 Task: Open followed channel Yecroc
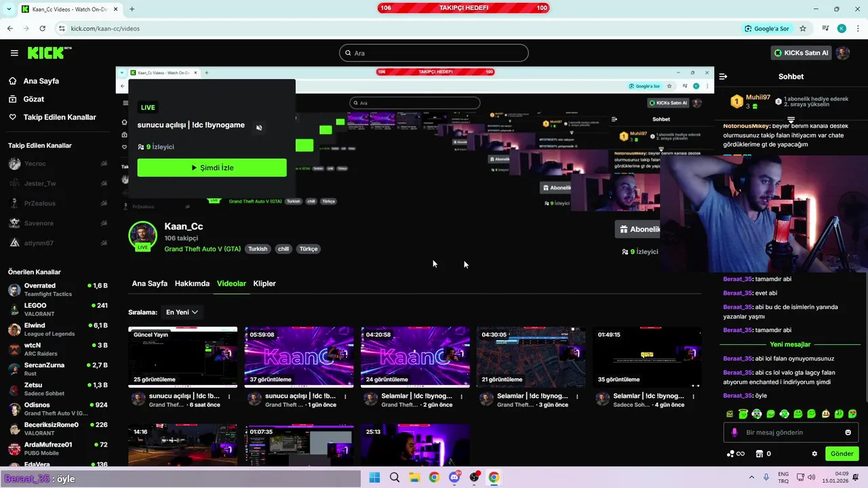(58, 163)
